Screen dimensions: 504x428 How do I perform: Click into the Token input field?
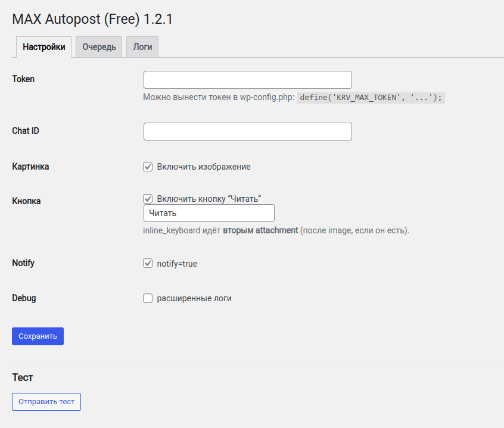pyautogui.click(x=247, y=80)
